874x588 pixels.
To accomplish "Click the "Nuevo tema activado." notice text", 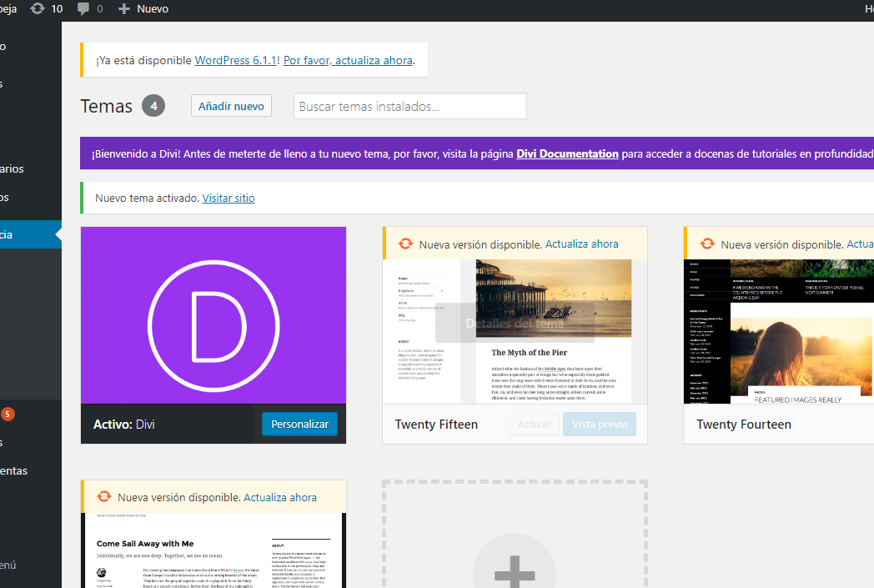I will pyautogui.click(x=147, y=198).
